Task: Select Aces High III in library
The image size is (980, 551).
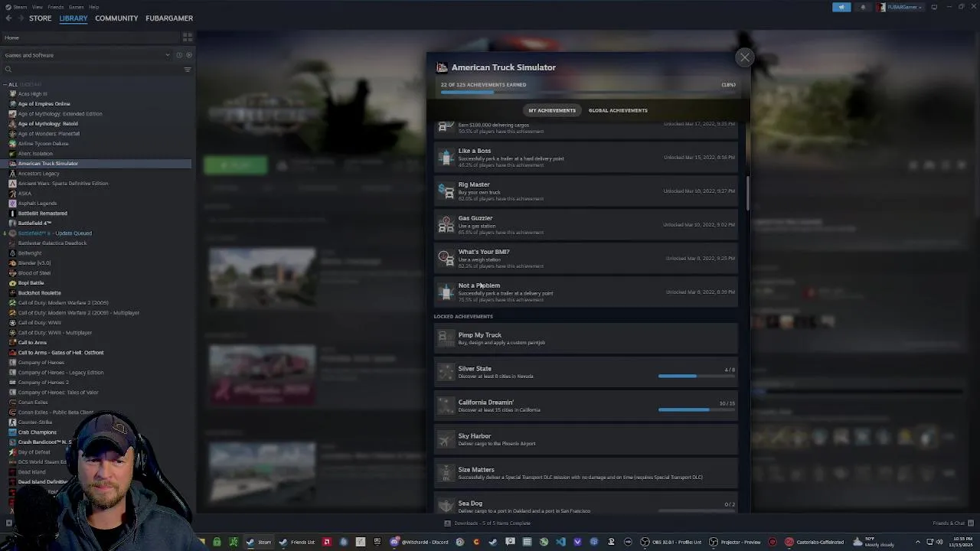Action: (x=32, y=94)
